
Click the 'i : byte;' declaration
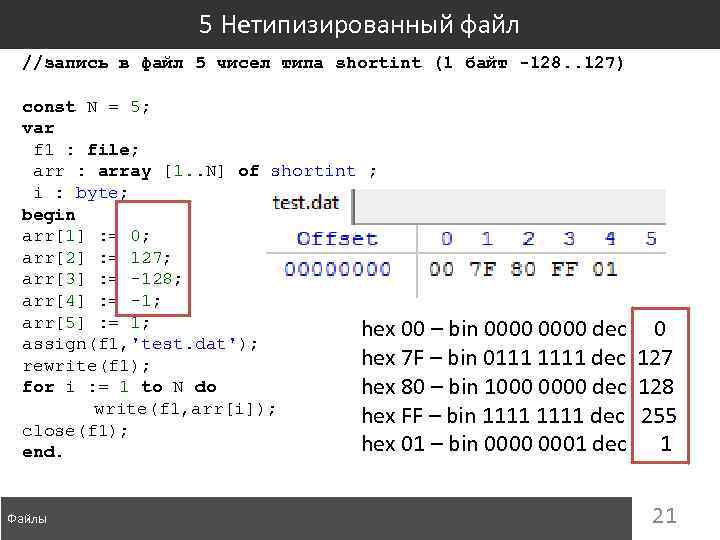(80, 193)
